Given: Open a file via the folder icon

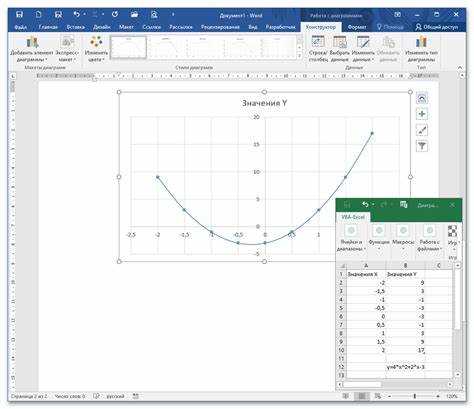Looking at the screenshot, I should (x=134, y=14).
